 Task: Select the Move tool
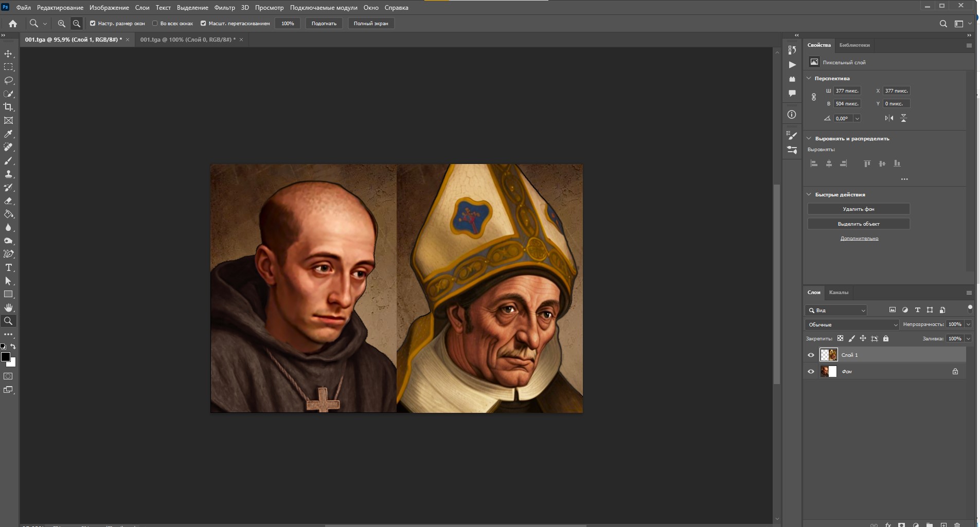point(8,54)
